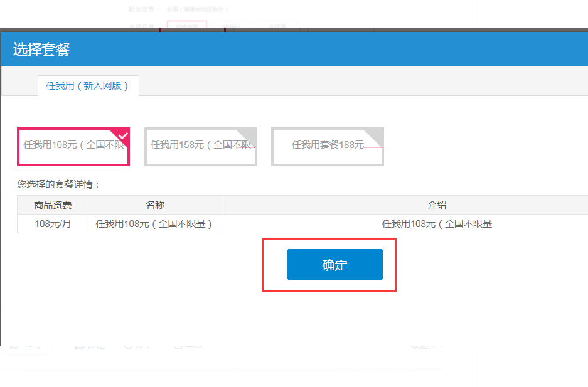Image resolution: width=588 pixels, height=387 pixels.
Task: Click the plan name cell under 名称 column
Action: (154, 224)
